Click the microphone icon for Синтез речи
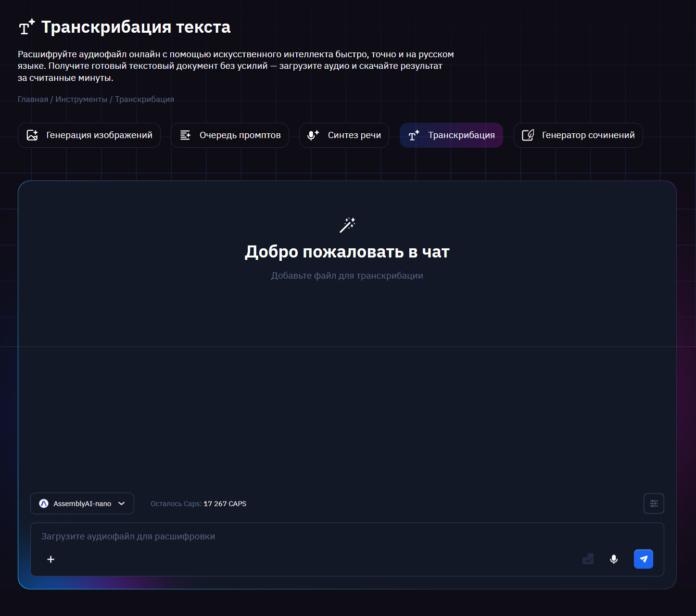The width and height of the screenshot is (696, 616). pos(312,135)
